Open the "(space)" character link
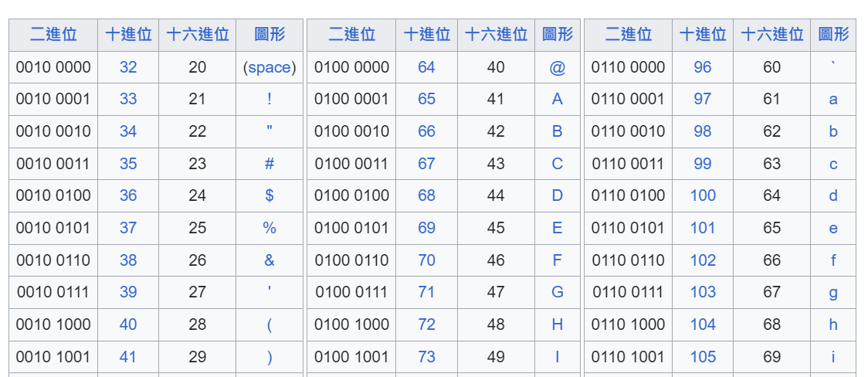This screenshot has width=868, height=377. [270, 67]
